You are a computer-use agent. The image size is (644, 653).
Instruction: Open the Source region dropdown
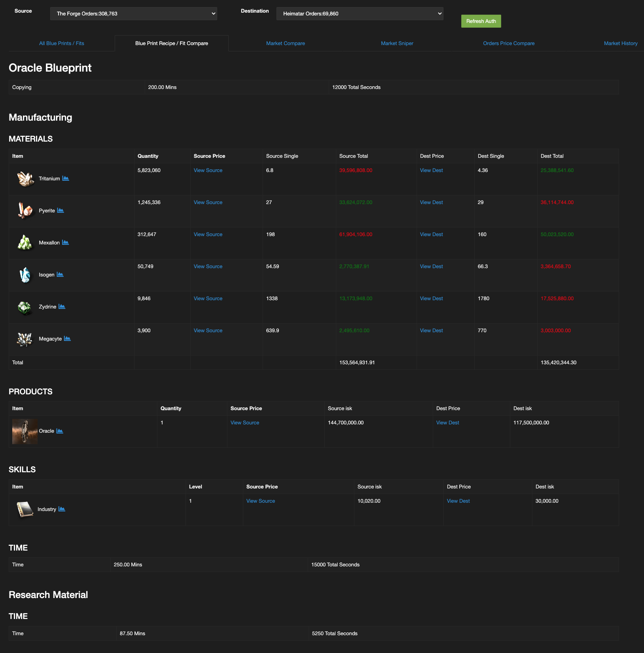pyautogui.click(x=134, y=13)
